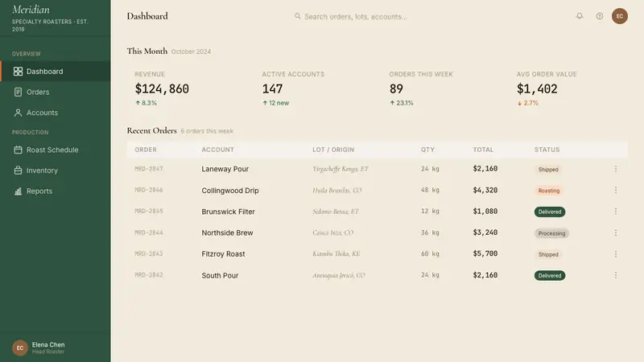Image resolution: width=644 pixels, height=362 pixels.
Task: Click the 12 new accounts indicator
Action: point(275,103)
